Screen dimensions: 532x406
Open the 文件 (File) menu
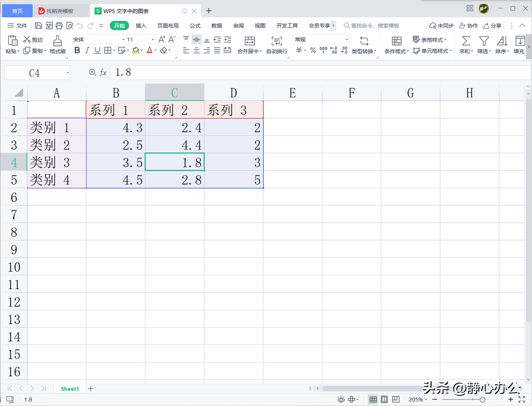(18, 26)
